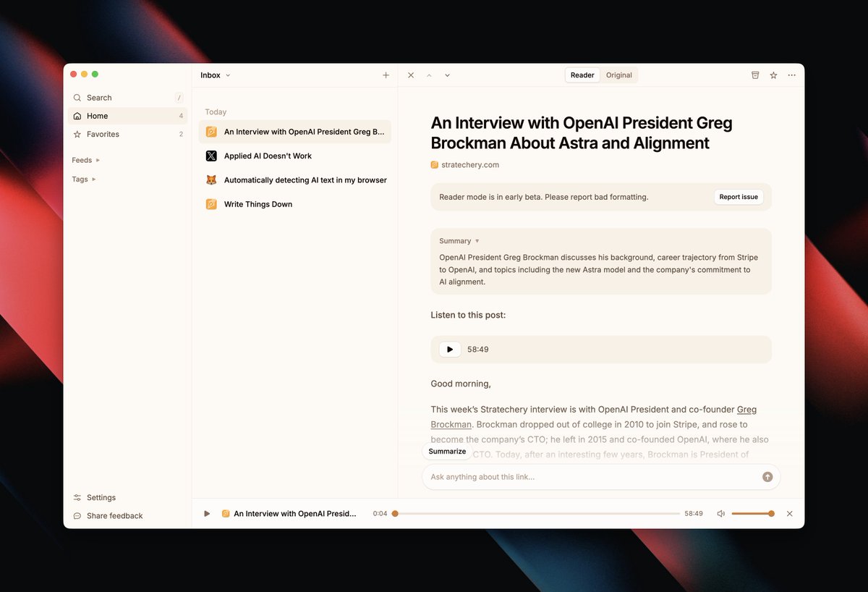Mute audio with the speaker icon

click(x=720, y=514)
